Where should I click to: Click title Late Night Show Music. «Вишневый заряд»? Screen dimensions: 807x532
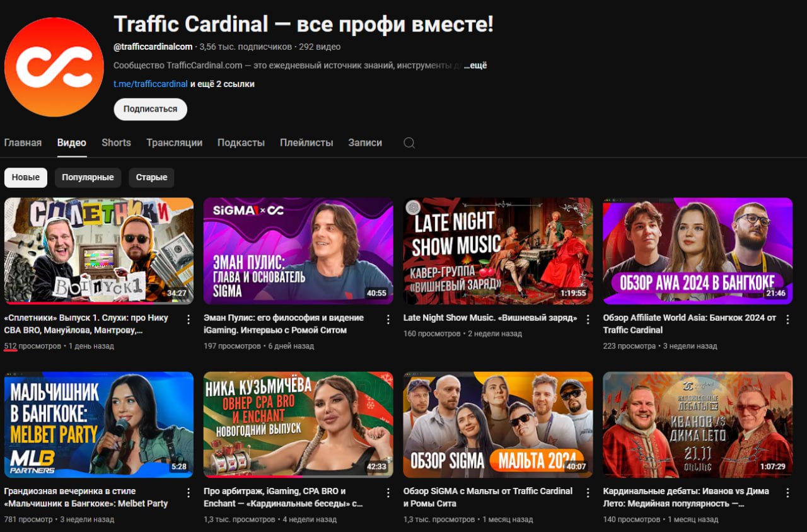point(490,318)
